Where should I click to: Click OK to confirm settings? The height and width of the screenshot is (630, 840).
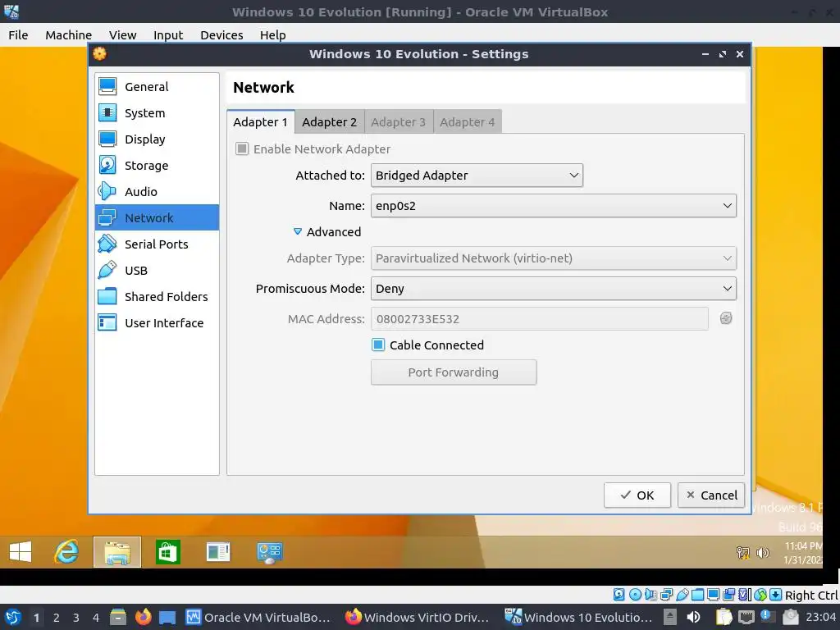[637, 495]
